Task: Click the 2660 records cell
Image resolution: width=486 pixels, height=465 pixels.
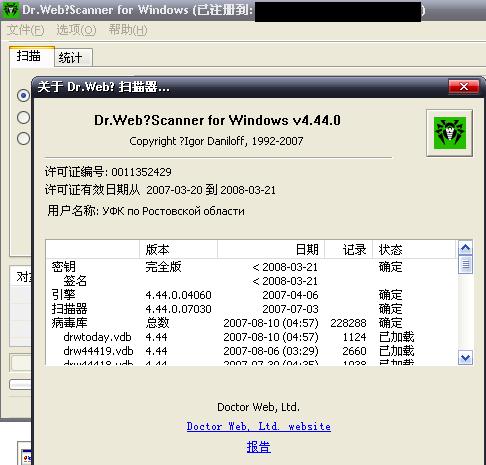Action: point(354,351)
